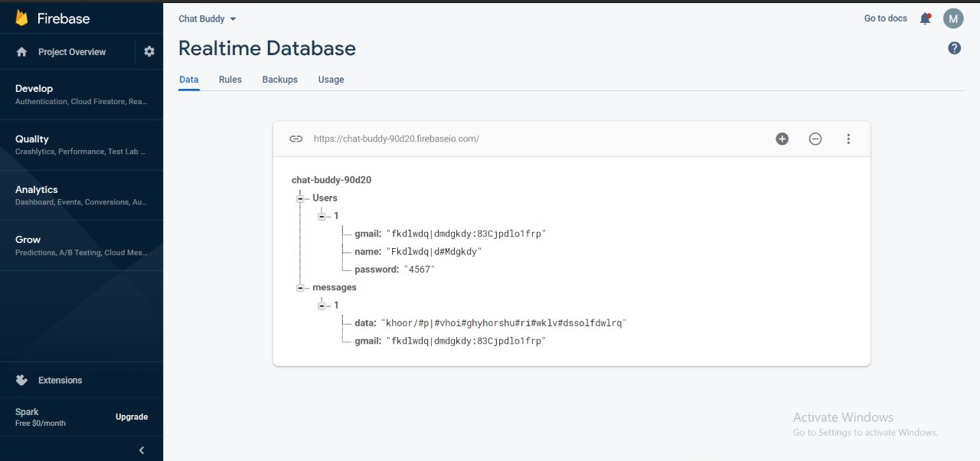Viewport: 980px width, 461px height.
Task: Collapse the Users tree node
Action: [x=300, y=198]
